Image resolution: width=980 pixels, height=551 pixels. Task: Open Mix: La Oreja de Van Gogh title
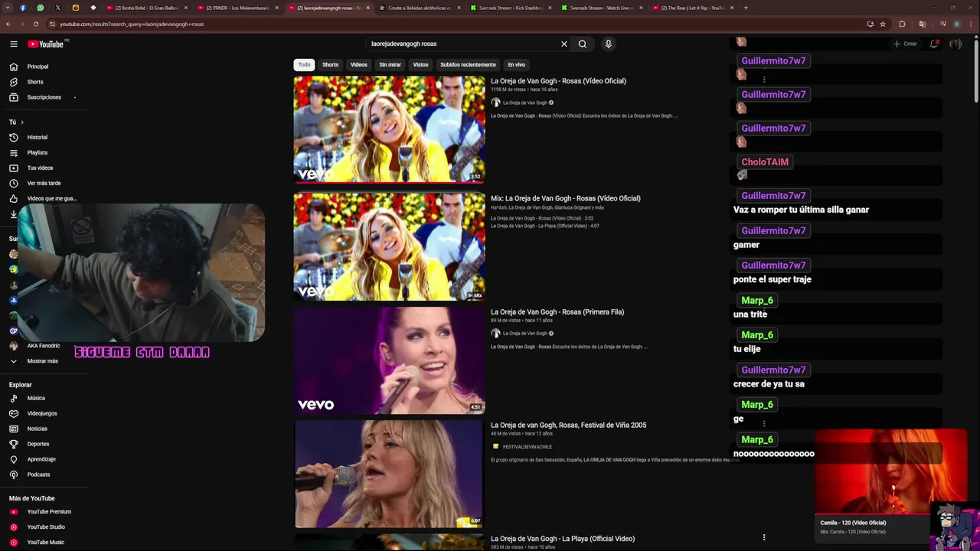tap(566, 198)
